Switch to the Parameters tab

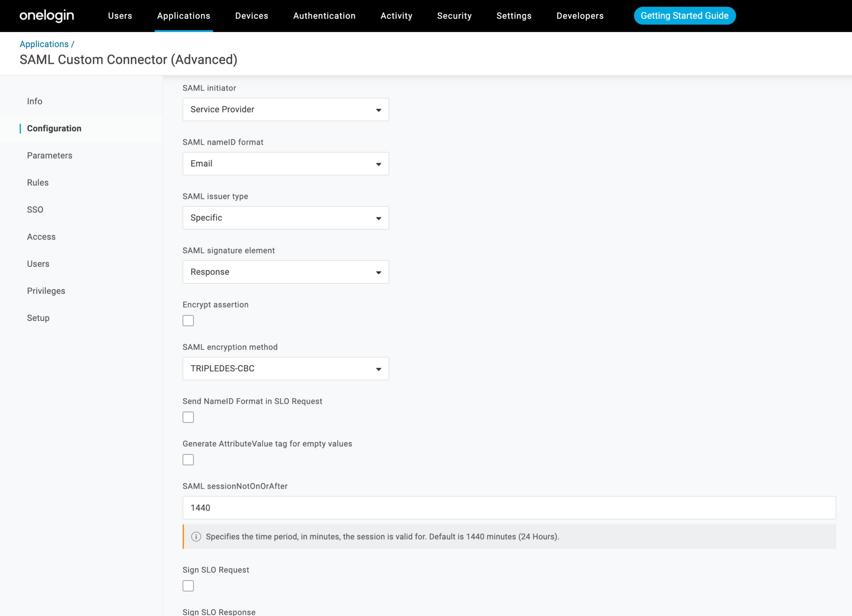point(50,155)
